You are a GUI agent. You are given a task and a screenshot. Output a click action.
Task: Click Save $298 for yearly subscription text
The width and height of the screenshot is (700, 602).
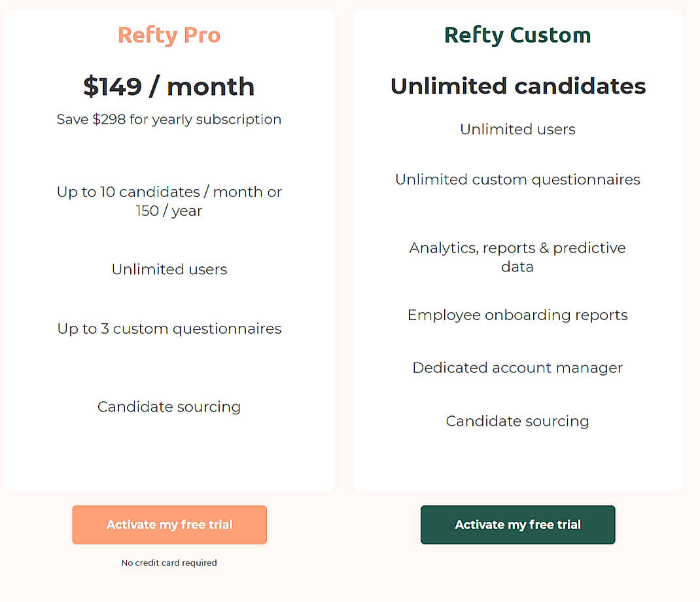(x=169, y=119)
